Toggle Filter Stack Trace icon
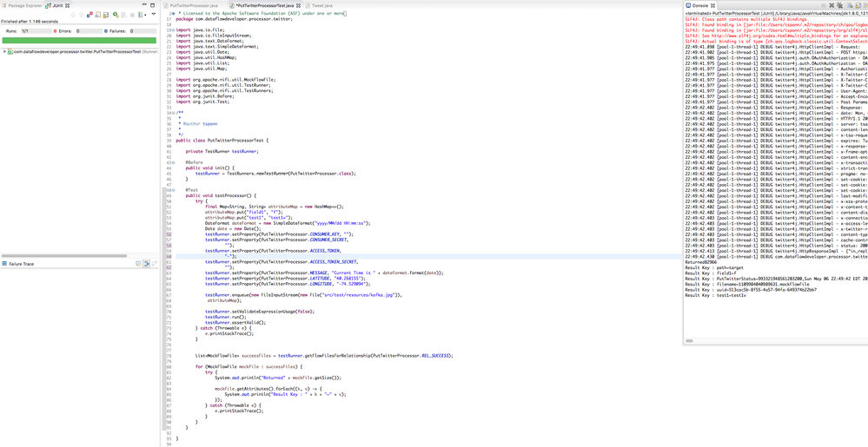Image resolution: width=868 pixels, height=447 pixels. click(x=146, y=264)
